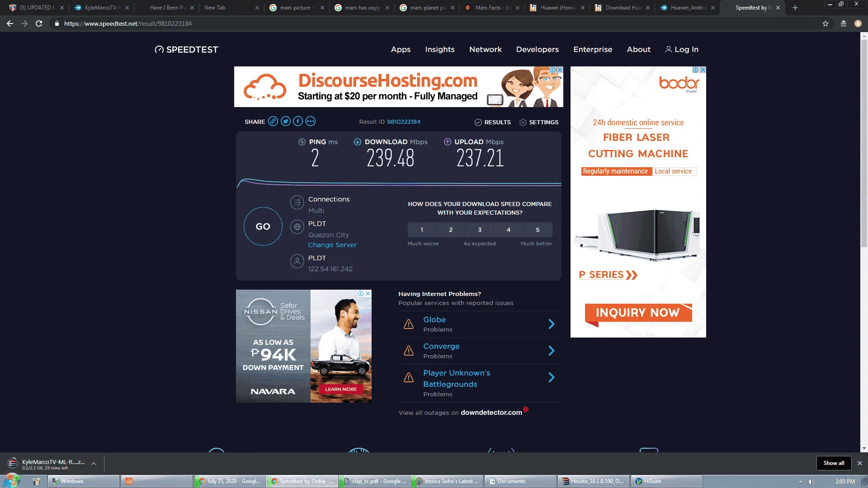Open HiSuite from the taskbar
Viewport: 868px width, 488px height.
pos(666,481)
